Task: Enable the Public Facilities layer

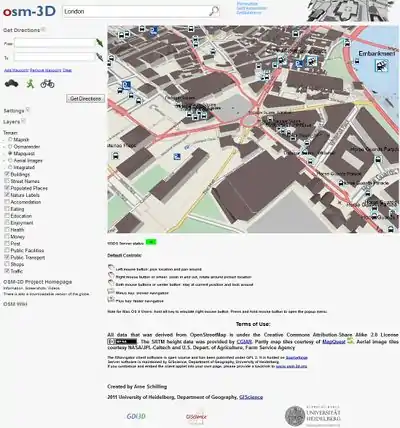Action: [7, 250]
